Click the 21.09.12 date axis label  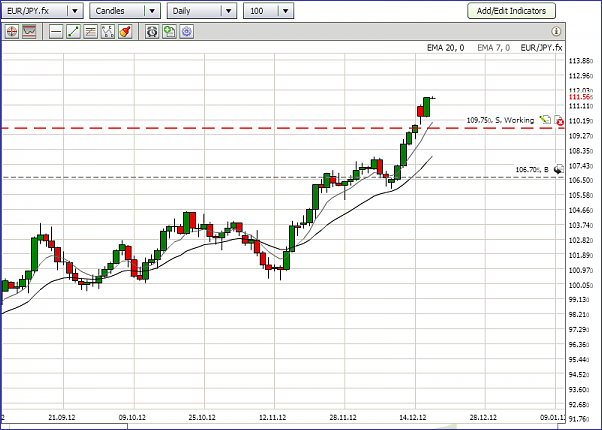[x=62, y=417]
